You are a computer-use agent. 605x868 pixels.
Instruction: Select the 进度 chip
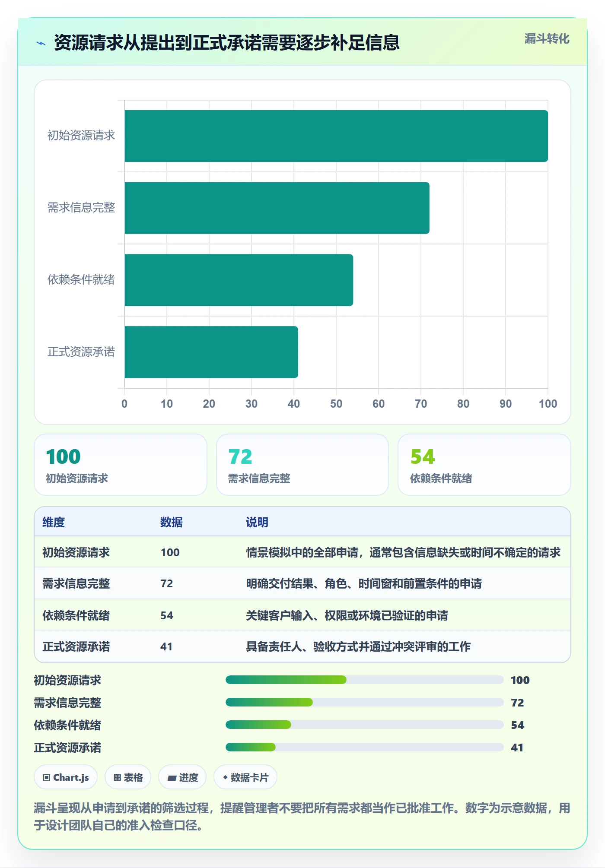tap(182, 777)
